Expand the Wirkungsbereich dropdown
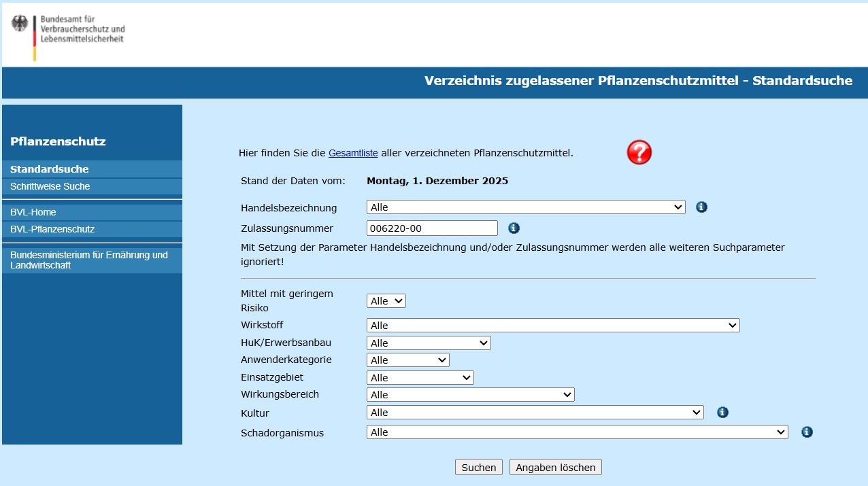 (470, 394)
